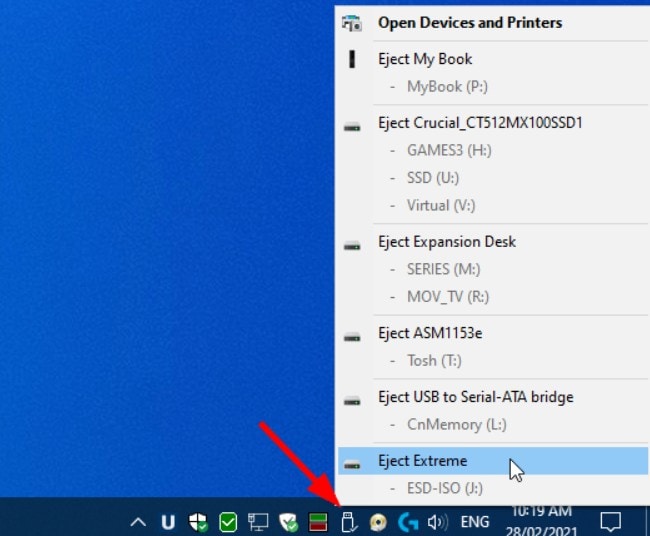Click the CnMemory (L:) volume entry
This screenshot has width=650, height=536.
pos(456,424)
